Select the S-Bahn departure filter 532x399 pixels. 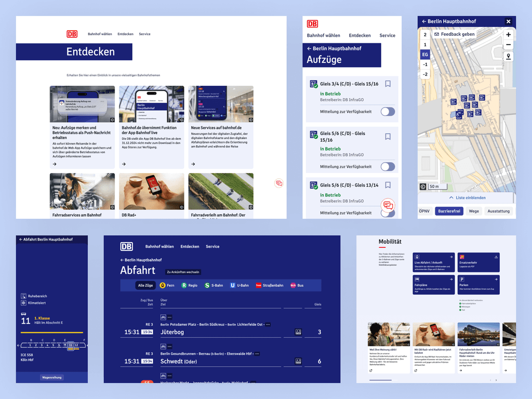point(214,285)
